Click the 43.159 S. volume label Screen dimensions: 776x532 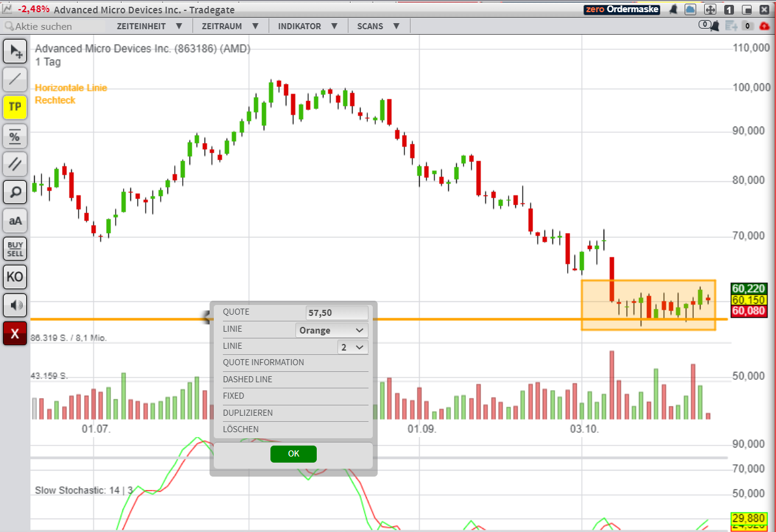tap(51, 376)
